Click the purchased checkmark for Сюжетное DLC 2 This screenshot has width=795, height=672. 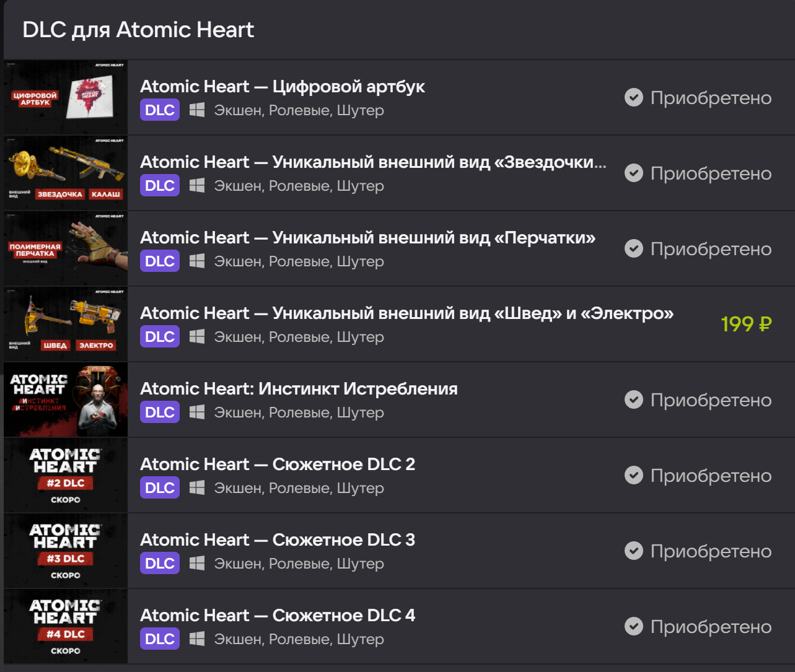[633, 475]
